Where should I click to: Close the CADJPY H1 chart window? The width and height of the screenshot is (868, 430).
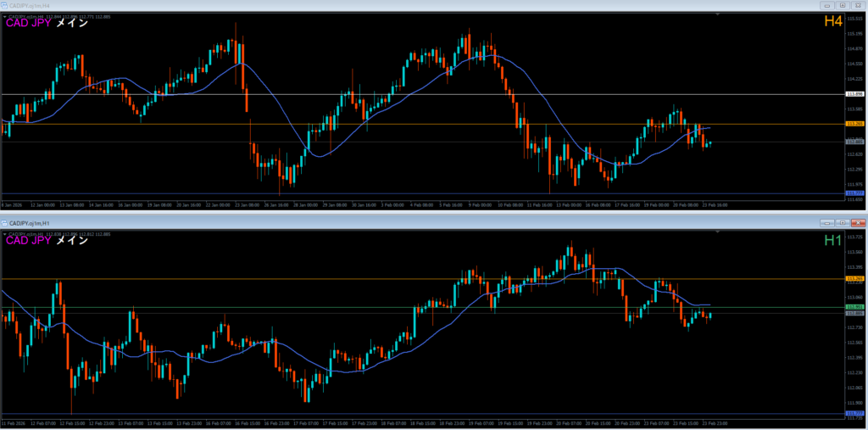tap(858, 222)
